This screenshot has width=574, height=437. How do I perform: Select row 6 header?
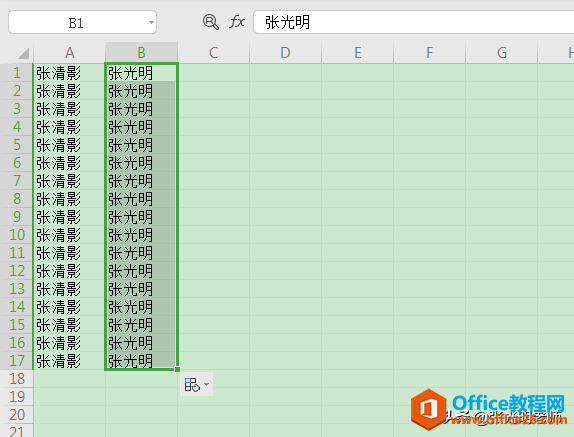[17, 163]
